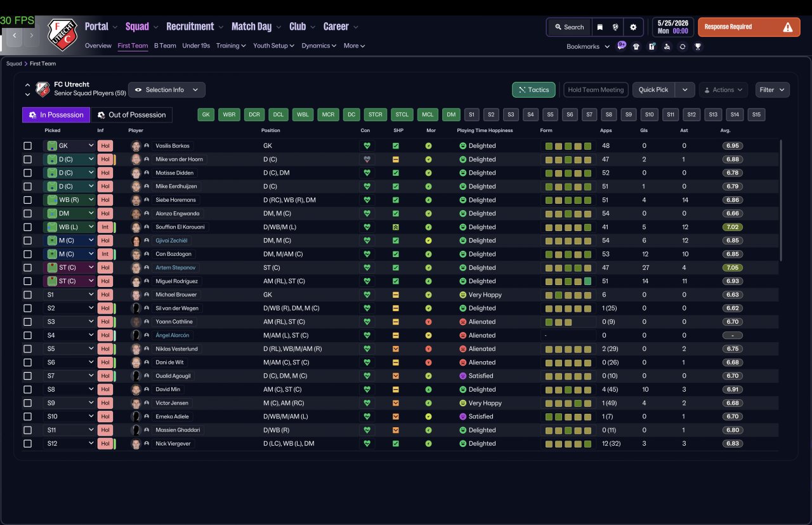The height and width of the screenshot is (525, 812).
Task: Open the GK picked position dropdown for Barkas
Action: pos(69,145)
